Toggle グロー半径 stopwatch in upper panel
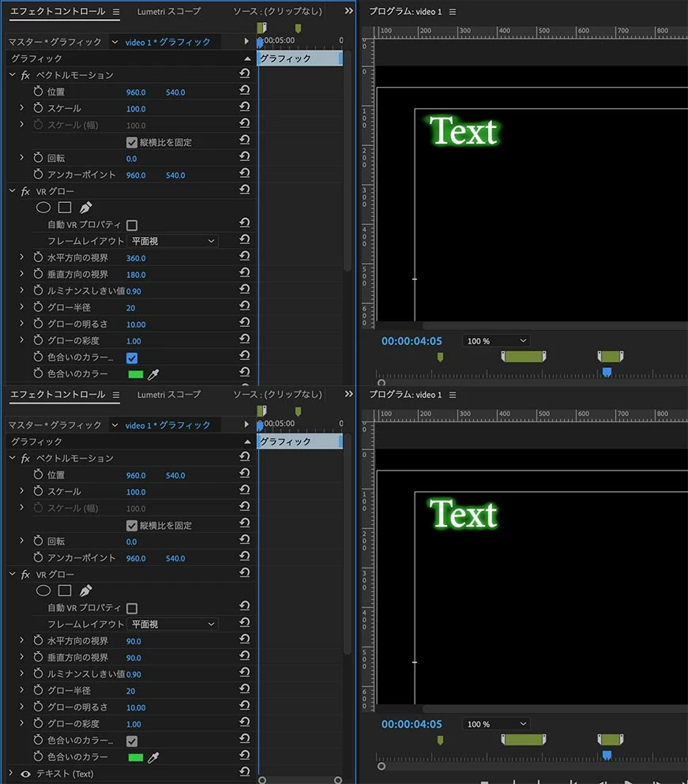 [x=38, y=307]
